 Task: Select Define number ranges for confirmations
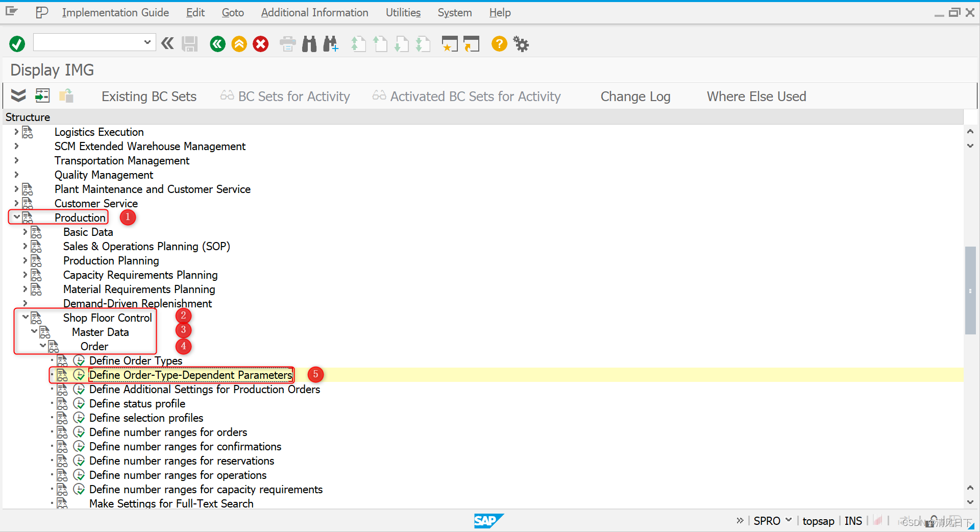(185, 446)
